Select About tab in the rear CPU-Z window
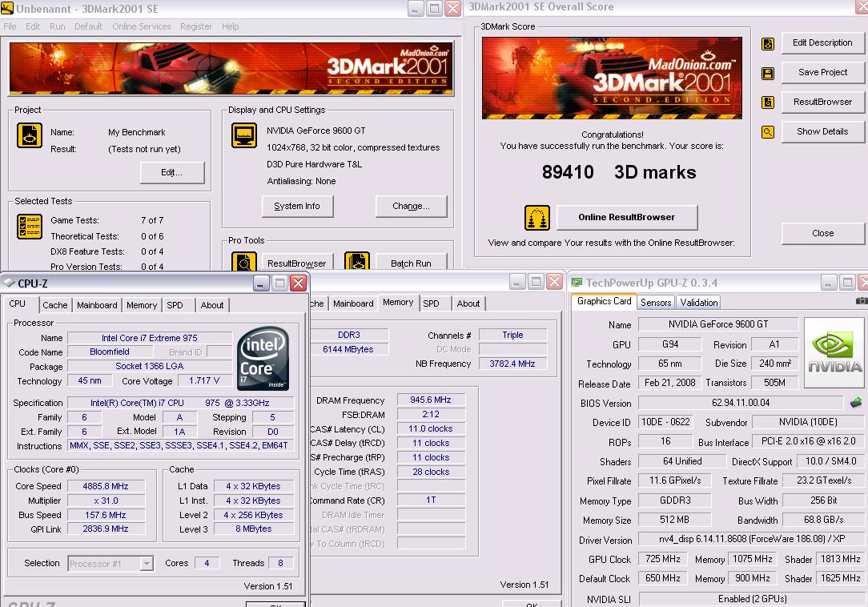Viewport: 868px width, 607px height. tap(468, 303)
